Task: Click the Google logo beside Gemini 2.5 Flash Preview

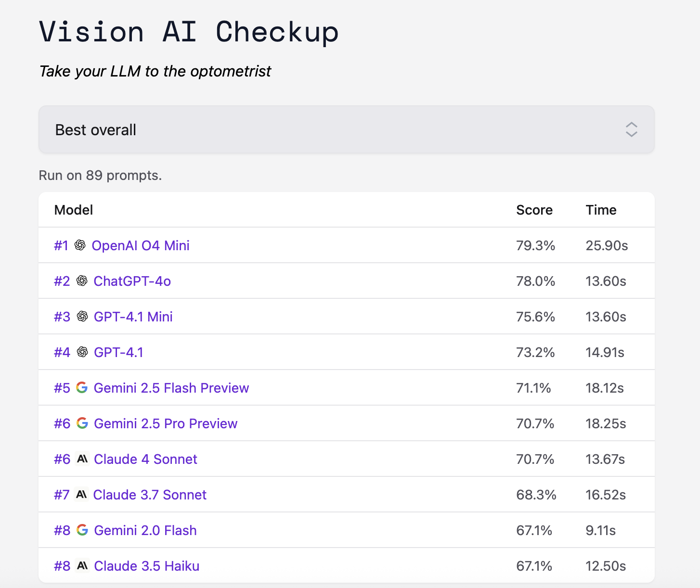Action: click(82, 388)
